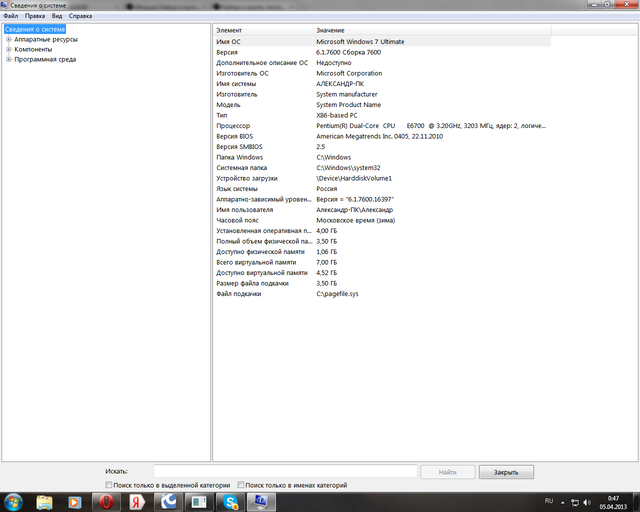Expand the 'Программная среда' tree node
The image size is (640, 512).
point(9,59)
